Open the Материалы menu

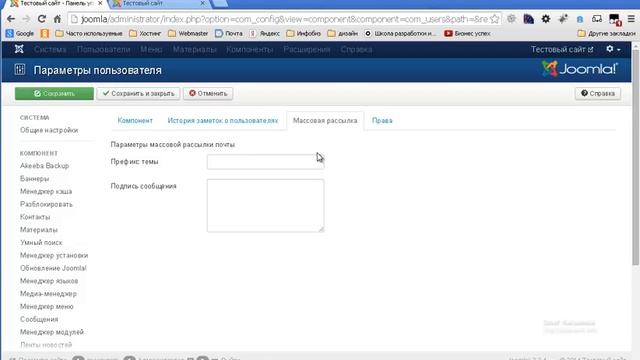(x=194, y=49)
